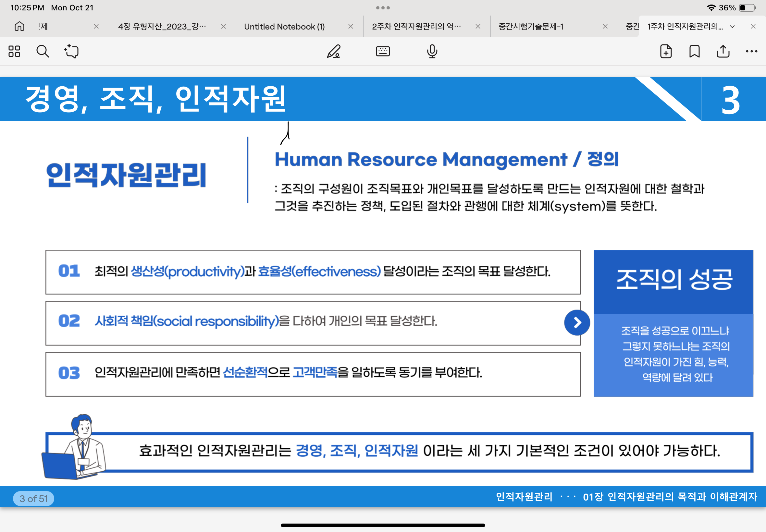Screen dimensions: 766x532
Task: Tap the three-dot multitasking control at top
Action: point(383,8)
